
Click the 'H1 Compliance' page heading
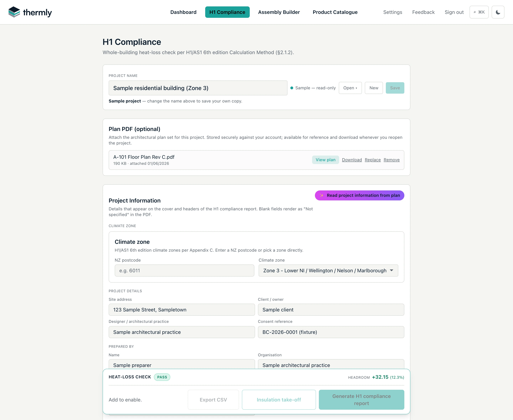pos(132,42)
